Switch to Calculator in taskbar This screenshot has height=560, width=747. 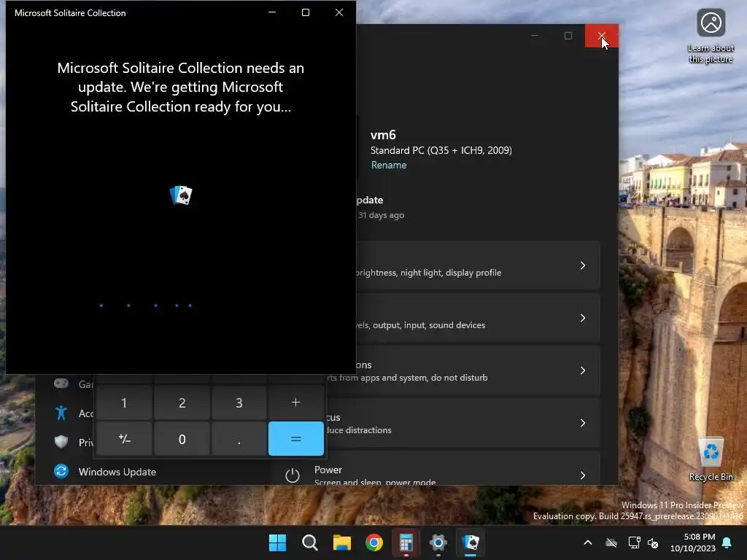click(406, 542)
